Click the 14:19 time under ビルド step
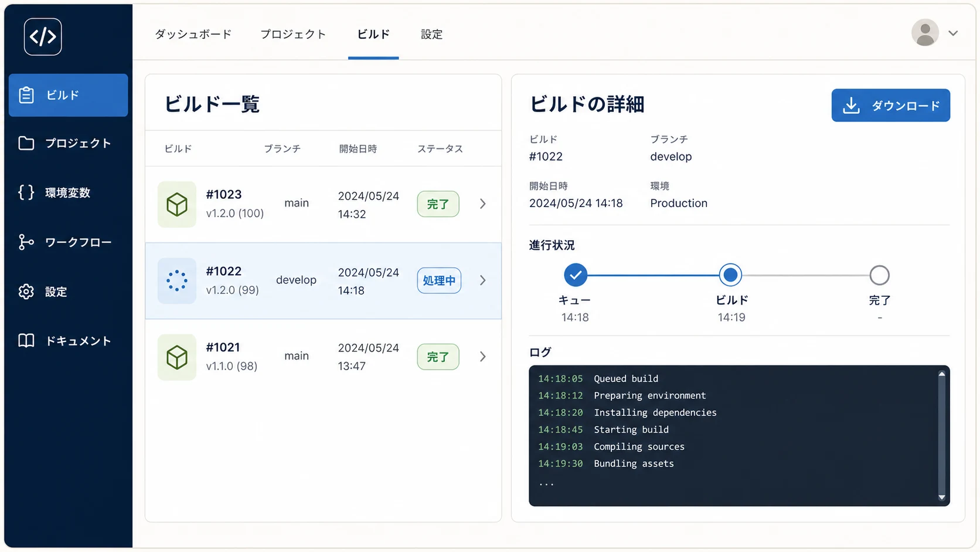 tap(731, 317)
